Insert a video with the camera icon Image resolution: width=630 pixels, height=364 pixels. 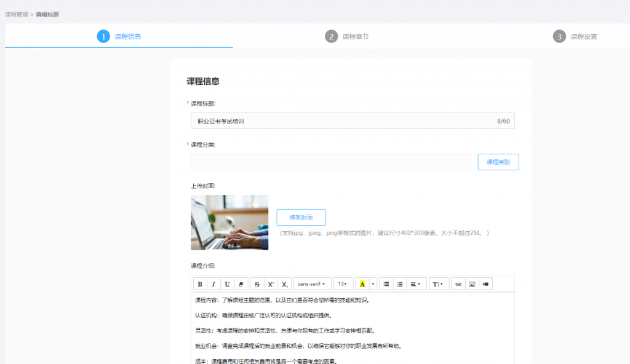click(486, 284)
